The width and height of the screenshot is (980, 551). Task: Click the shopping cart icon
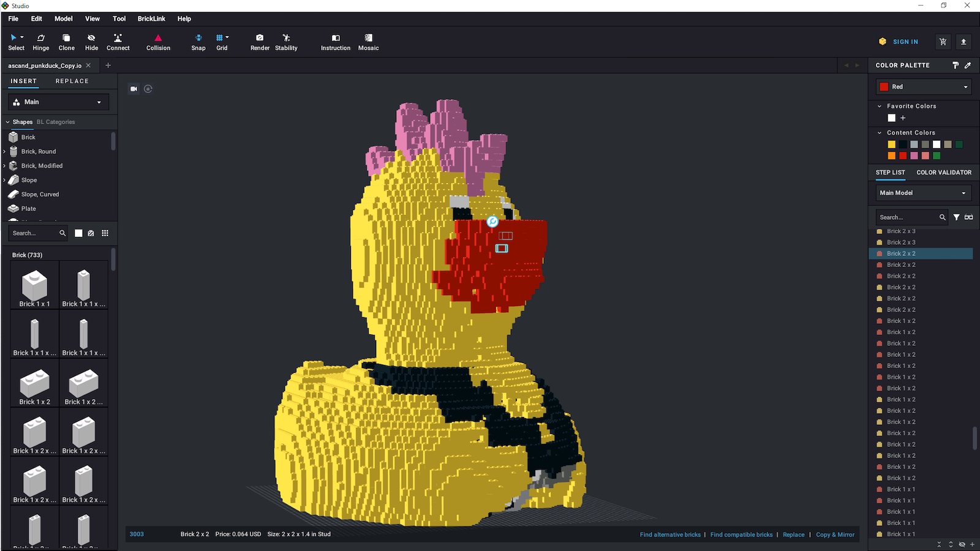point(943,42)
